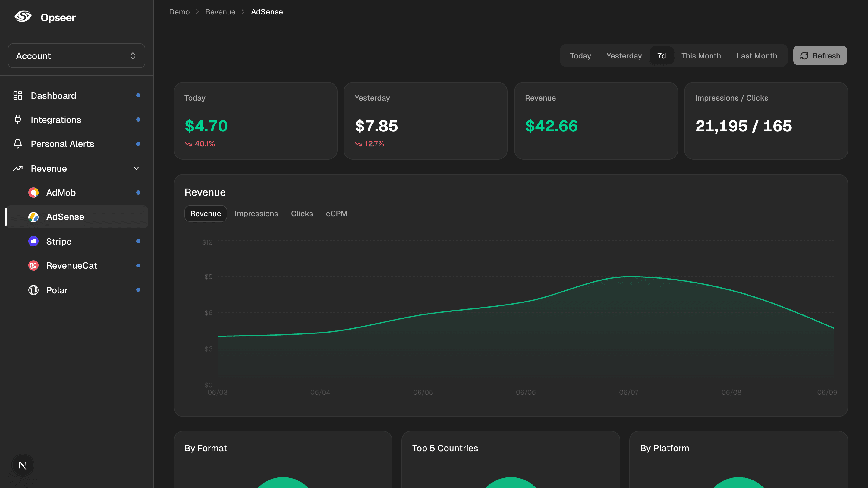Click the blue dot beside Personal Alerts
The width and height of the screenshot is (868, 488).
coord(138,144)
